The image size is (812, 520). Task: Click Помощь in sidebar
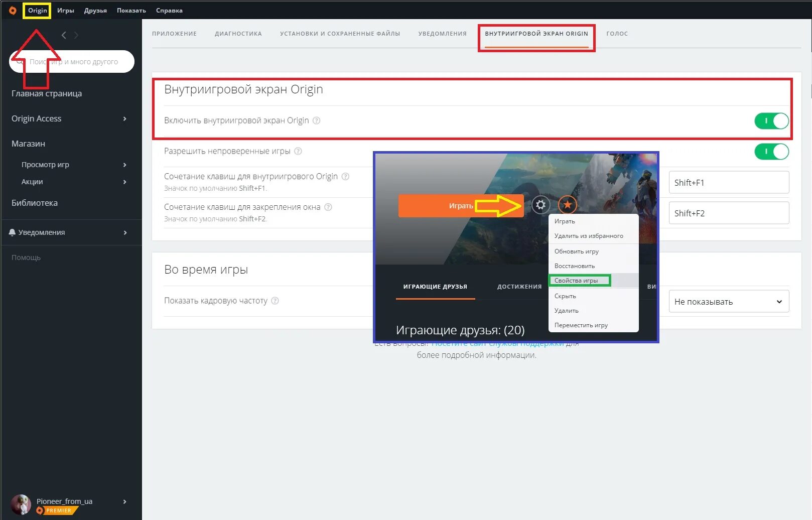[x=26, y=257]
